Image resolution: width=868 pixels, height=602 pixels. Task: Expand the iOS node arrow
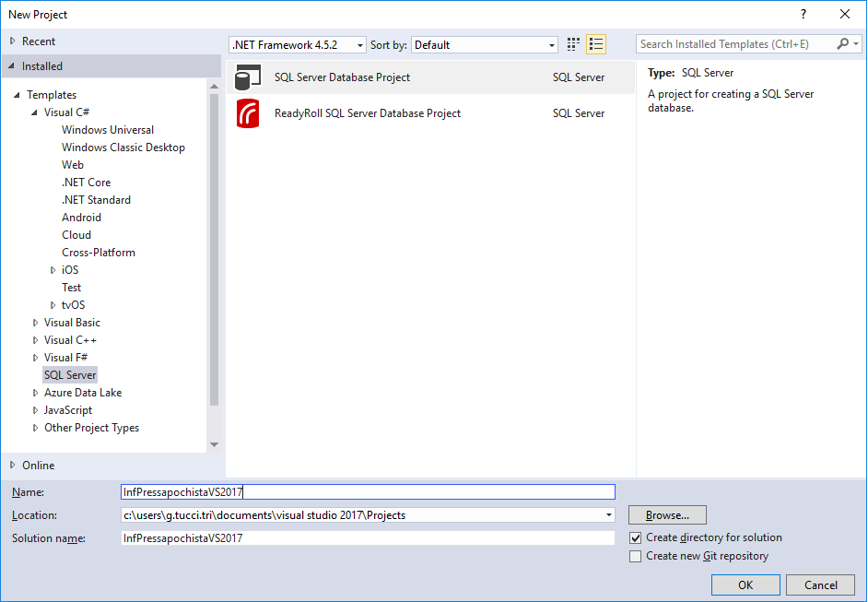pyautogui.click(x=53, y=270)
